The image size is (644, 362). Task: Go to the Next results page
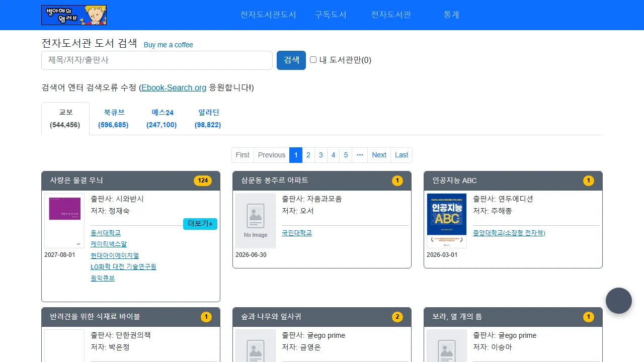(x=378, y=155)
